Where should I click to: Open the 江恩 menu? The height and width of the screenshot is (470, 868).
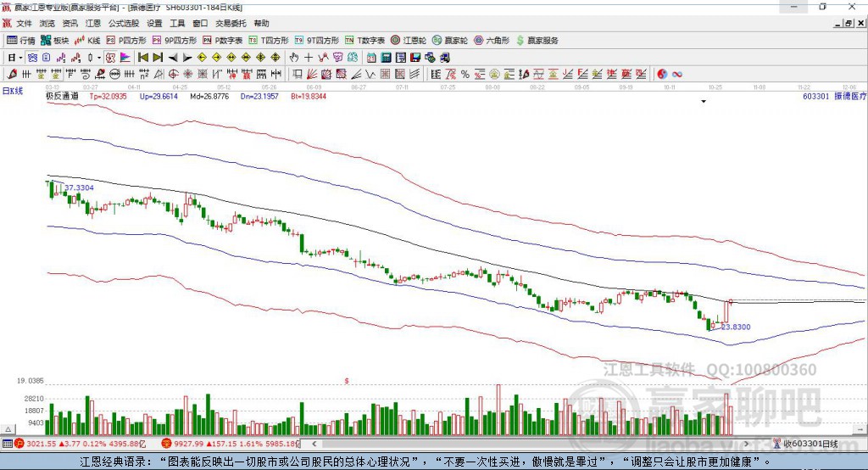[93, 23]
